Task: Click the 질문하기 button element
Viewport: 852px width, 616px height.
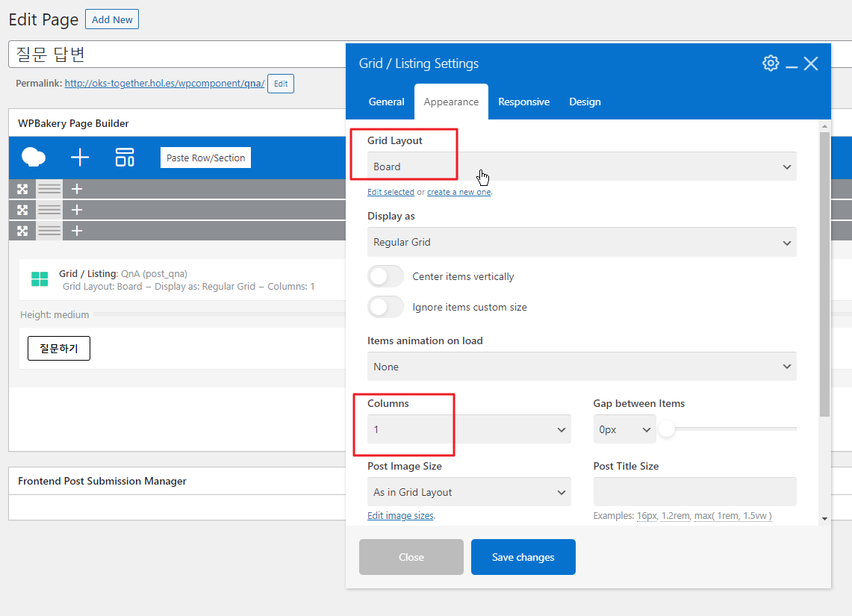Action: [59, 348]
